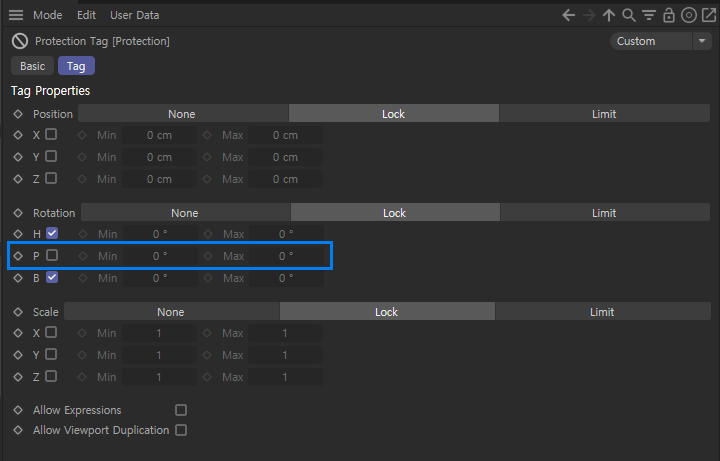Image resolution: width=720 pixels, height=461 pixels.
Task: Toggle the padlock lock-element icon
Action: coord(669,15)
